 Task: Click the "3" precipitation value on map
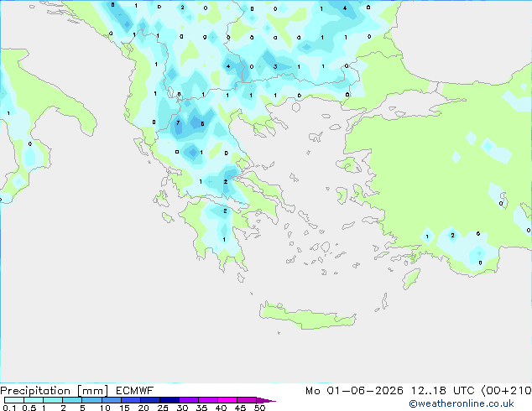click(275, 67)
